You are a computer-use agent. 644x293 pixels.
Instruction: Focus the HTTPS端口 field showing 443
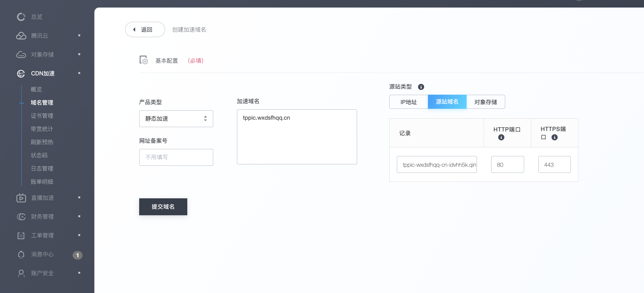pyautogui.click(x=554, y=164)
